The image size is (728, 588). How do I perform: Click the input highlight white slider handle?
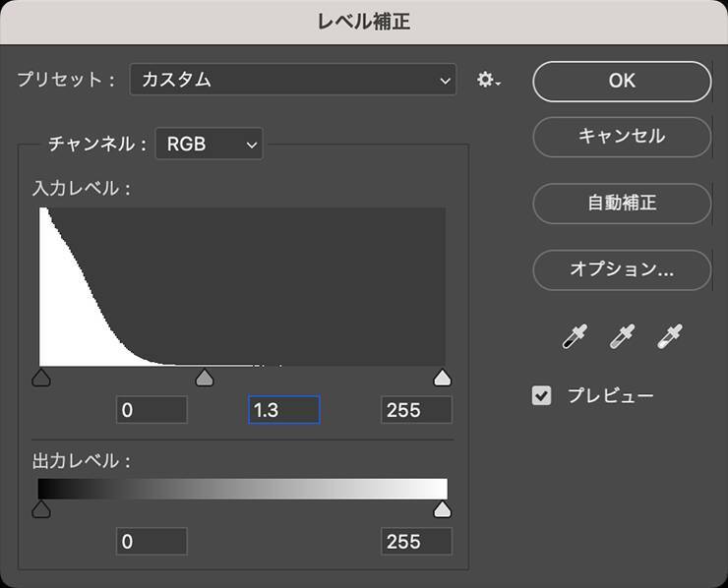(443, 379)
